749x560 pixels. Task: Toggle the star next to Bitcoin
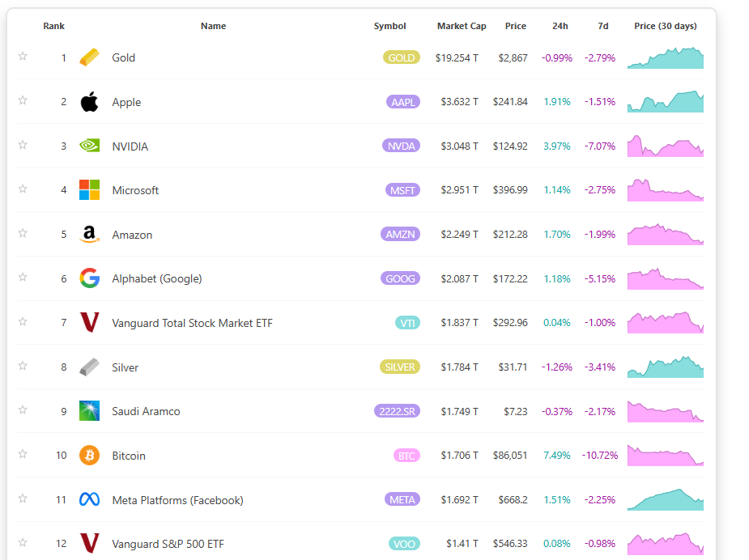click(23, 454)
